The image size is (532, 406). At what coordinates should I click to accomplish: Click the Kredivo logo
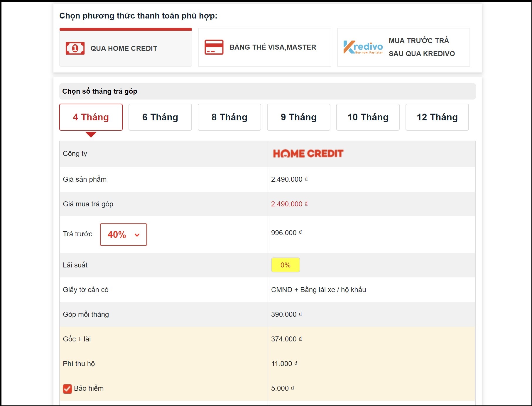(x=363, y=47)
